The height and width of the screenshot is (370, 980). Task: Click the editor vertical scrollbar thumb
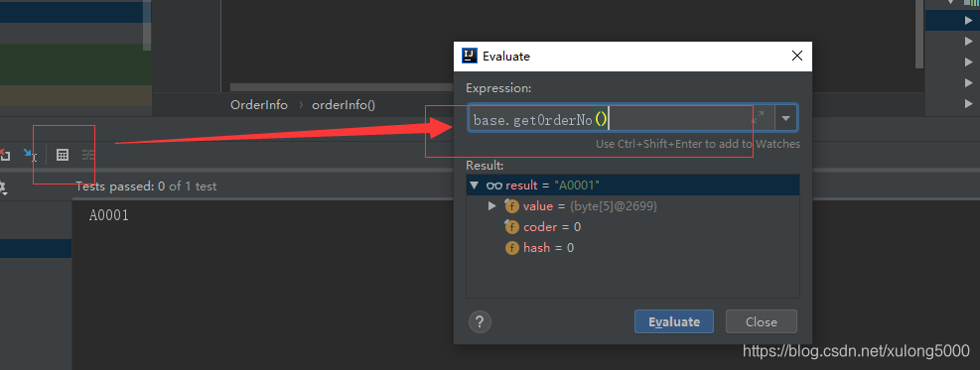(x=919, y=34)
